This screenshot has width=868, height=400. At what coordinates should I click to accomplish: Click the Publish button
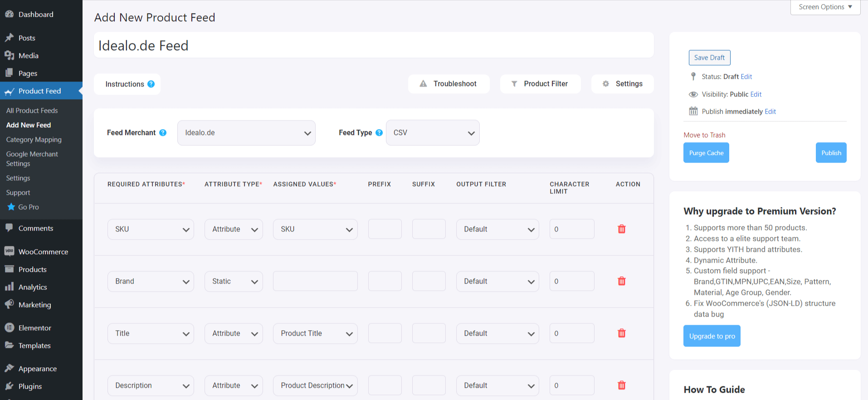click(830, 153)
